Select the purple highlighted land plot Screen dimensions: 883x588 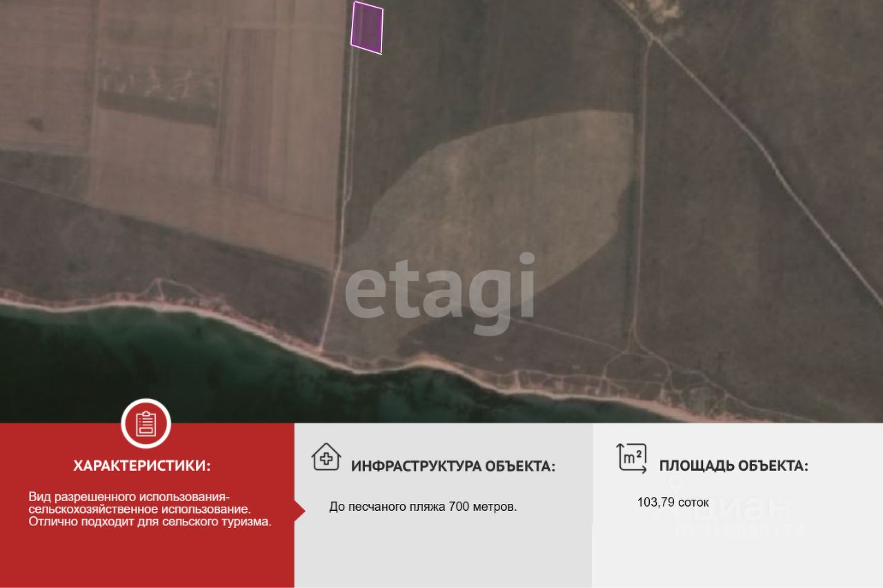[x=367, y=28]
